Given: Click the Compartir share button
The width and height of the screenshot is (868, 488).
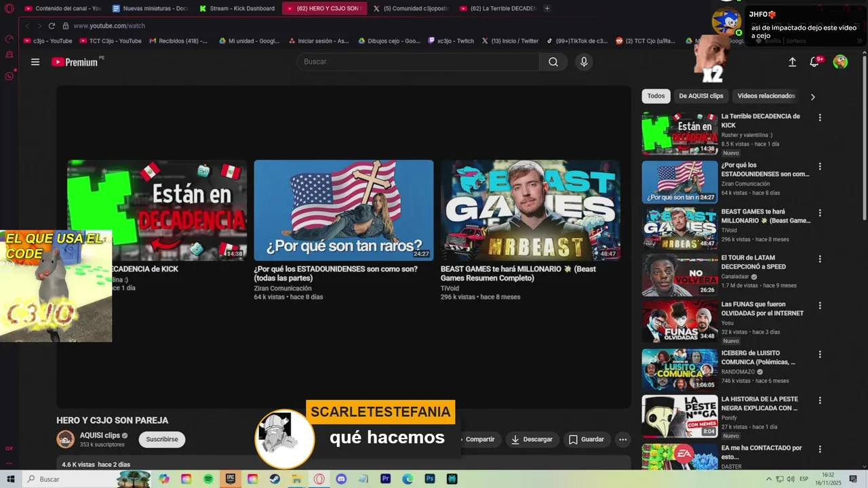Looking at the screenshot, I should tap(480, 439).
